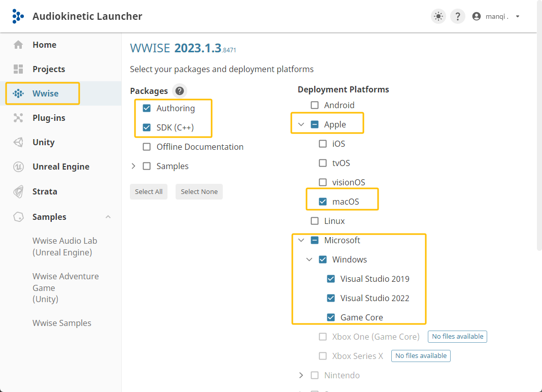This screenshot has width=542, height=392.
Task: Collapse the Apple platform group
Action: [301, 124]
